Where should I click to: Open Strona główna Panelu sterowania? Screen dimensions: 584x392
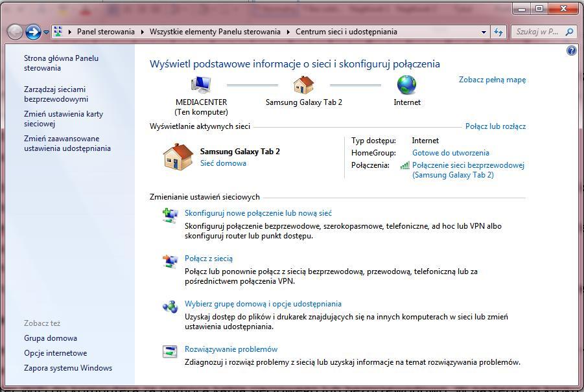[x=61, y=63]
